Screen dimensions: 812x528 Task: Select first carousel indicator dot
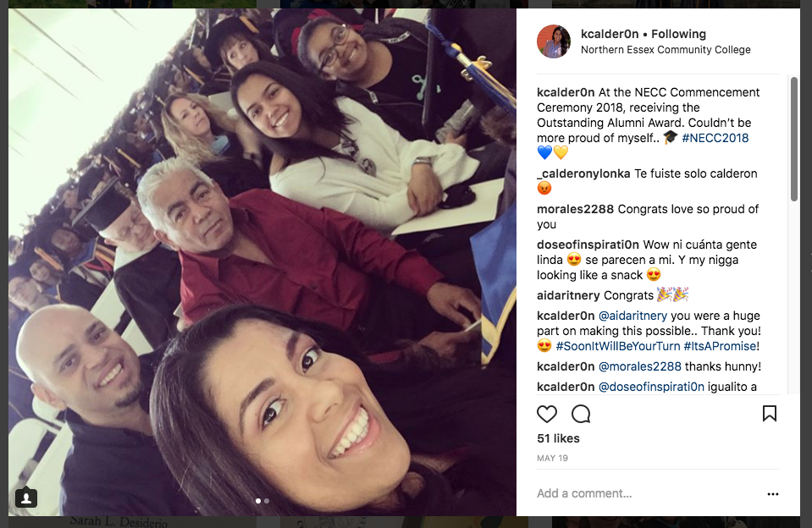(258, 501)
